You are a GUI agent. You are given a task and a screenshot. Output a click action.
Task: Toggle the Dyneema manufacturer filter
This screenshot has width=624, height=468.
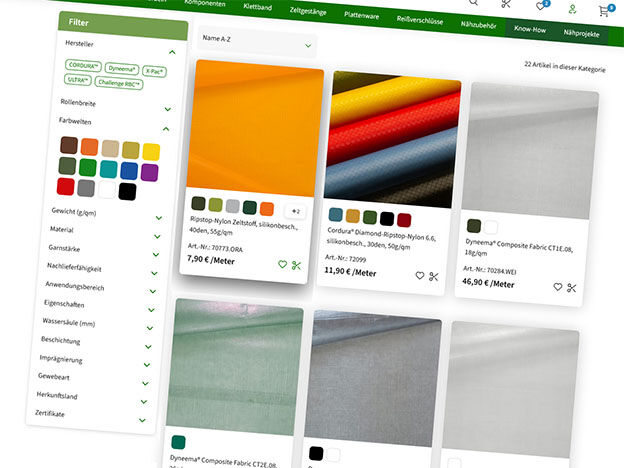coord(123,69)
